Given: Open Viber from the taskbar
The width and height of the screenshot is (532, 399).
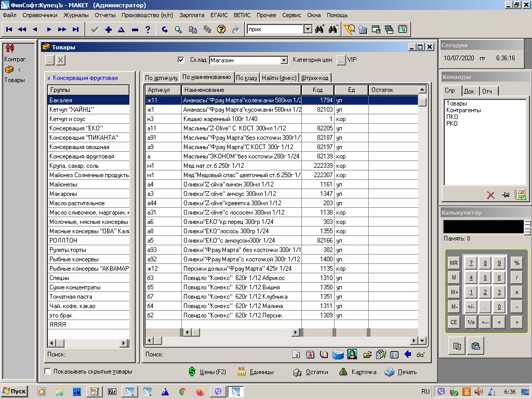Looking at the screenshot, I should point(218,392).
